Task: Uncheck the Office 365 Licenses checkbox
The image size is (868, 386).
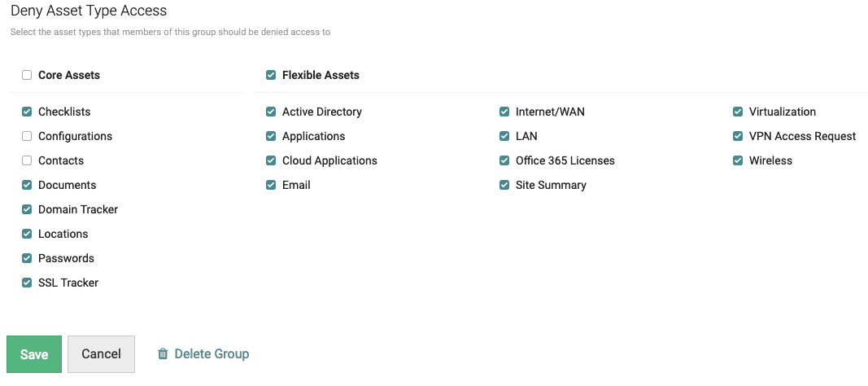Action: [x=504, y=160]
